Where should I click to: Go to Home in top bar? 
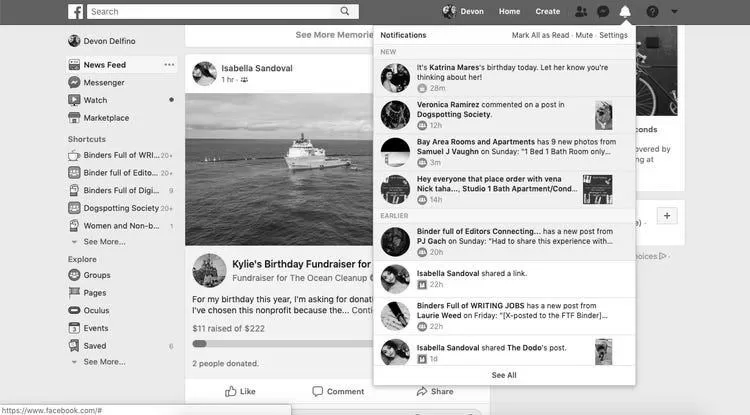pyautogui.click(x=509, y=11)
